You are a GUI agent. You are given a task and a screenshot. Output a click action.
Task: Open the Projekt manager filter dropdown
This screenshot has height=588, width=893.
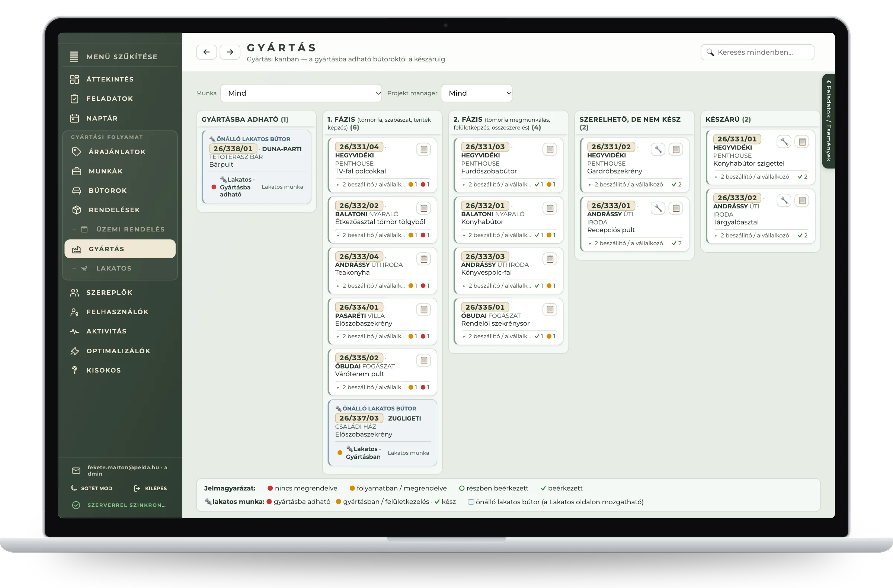point(477,93)
